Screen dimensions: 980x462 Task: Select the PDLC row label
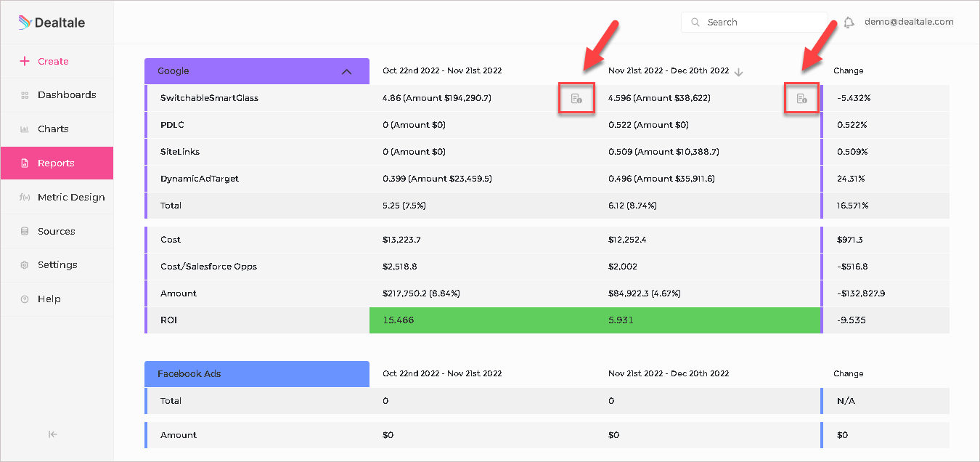(173, 125)
